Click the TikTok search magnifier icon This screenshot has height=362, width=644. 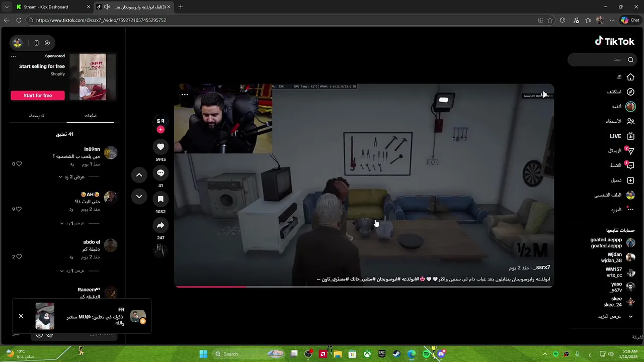tap(630, 60)
